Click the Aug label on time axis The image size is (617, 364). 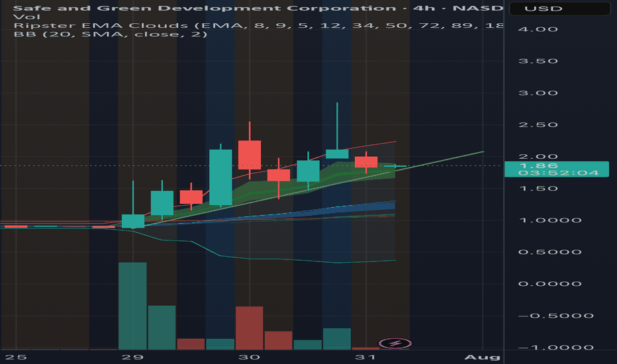point(482,357)
